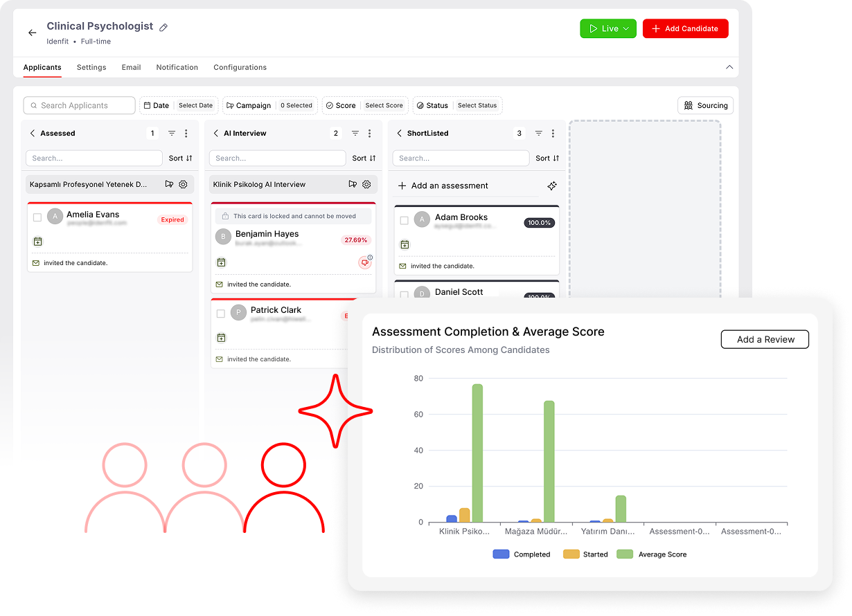This screenshot has width=852, height=616.
Task: Open the Notification tab
Action: 177,67
